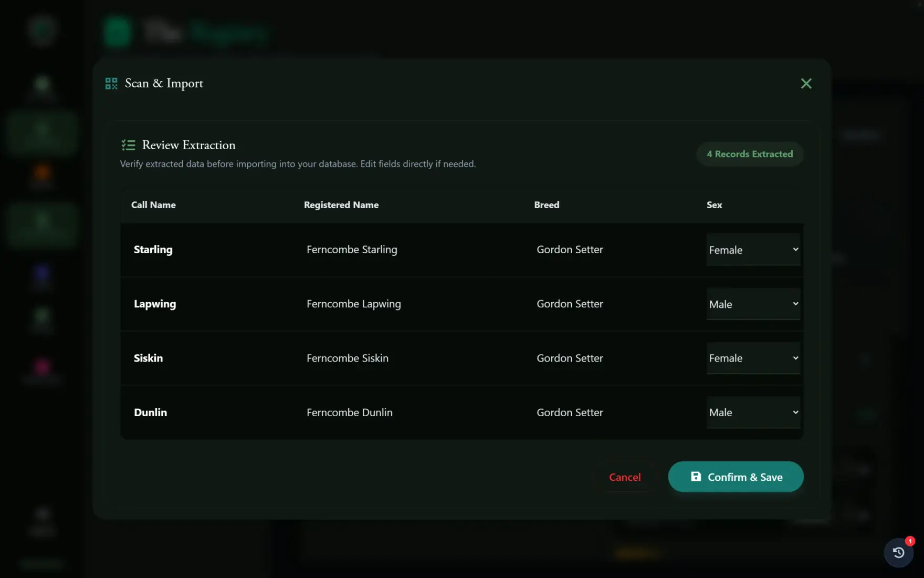Select the call name Dunlin
924x578 pixels.
[x=151, y=412]
